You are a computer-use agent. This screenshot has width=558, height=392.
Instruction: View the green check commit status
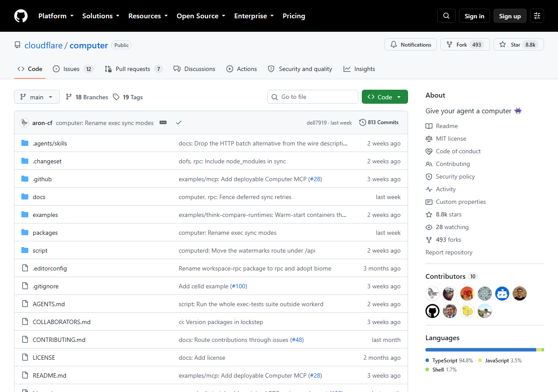[x=179, y=122]
